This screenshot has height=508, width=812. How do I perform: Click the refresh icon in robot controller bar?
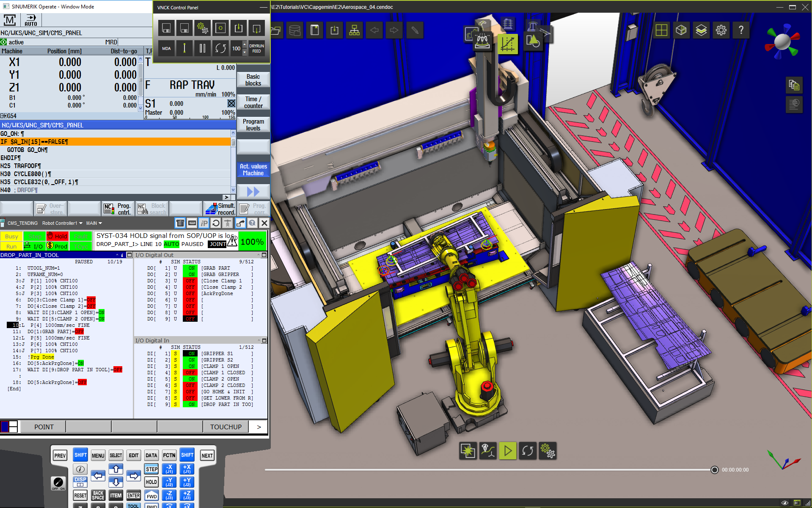click(216, 223)
